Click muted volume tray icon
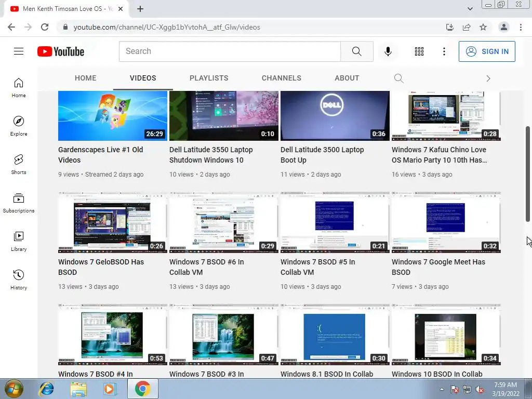The height and width of the screenshot is (399, 532). point(480,390)
